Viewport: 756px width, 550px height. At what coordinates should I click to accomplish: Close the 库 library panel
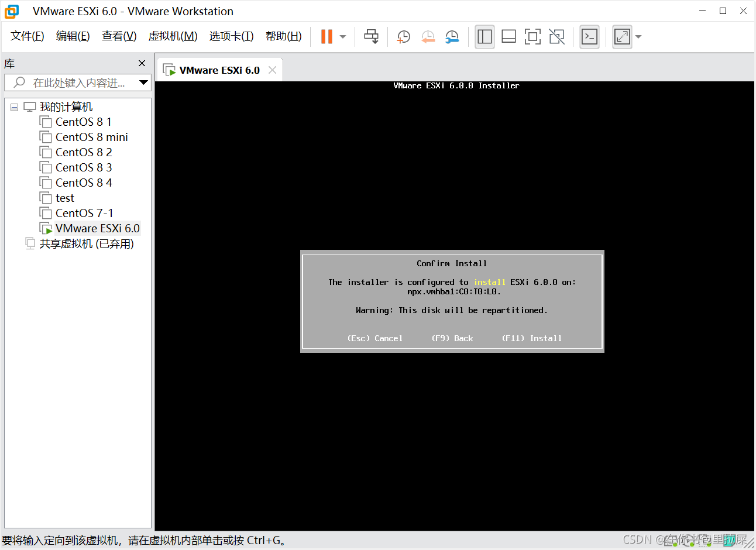(x=142, y=63)
